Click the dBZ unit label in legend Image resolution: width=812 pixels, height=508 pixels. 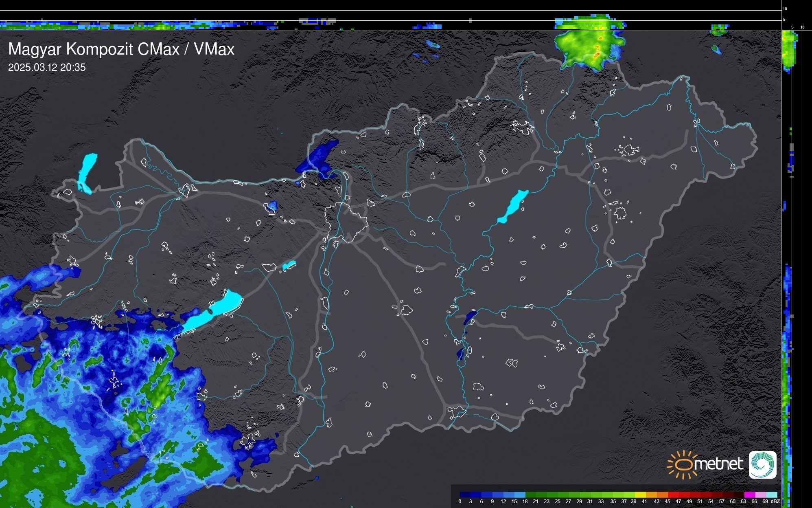tap(775, 501)
